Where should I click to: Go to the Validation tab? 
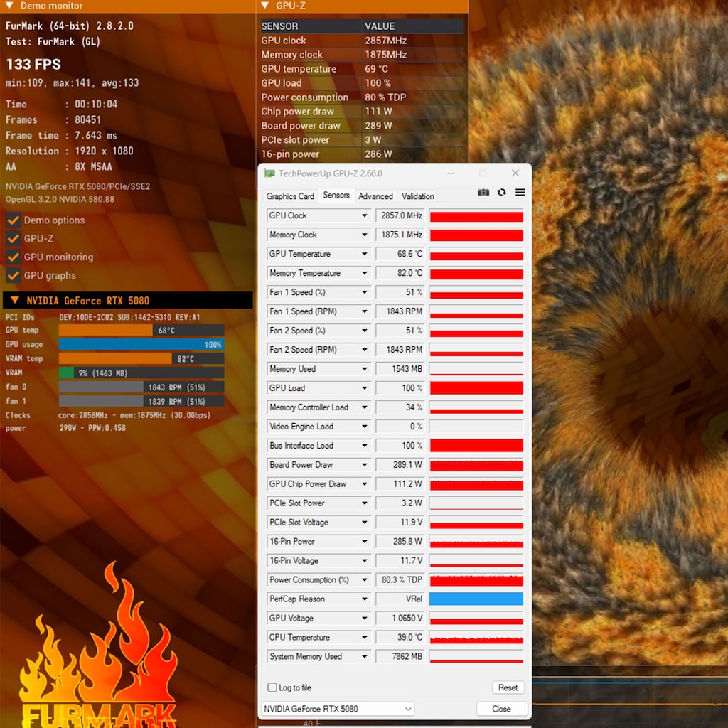(418, 196)
